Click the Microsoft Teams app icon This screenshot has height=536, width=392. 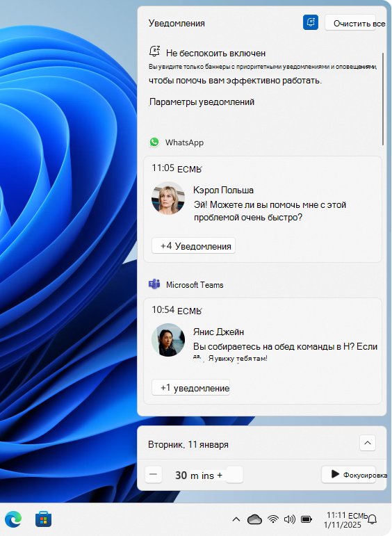point(154,284)
